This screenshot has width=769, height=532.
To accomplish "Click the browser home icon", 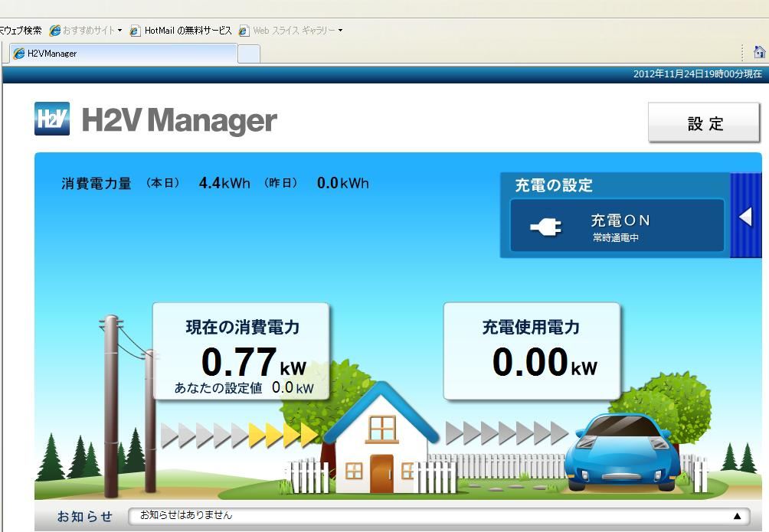I will click(x=759, y=52).
